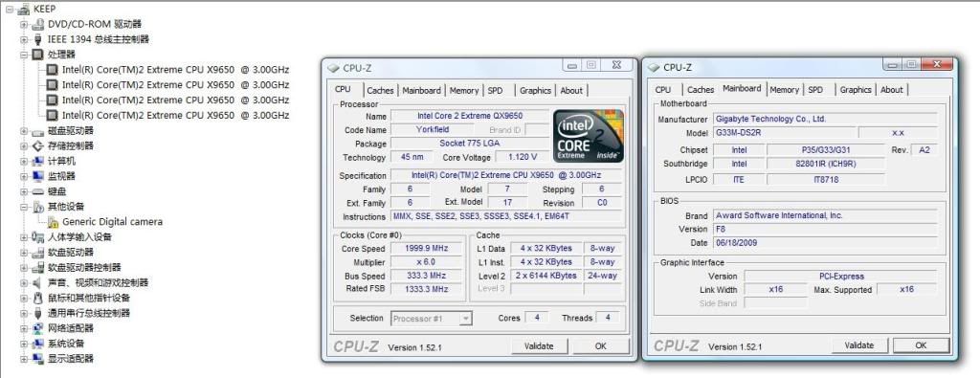This screenshot has width=980, height=378.
Task: Open the Mainboard tab in left CPU-Z window
Action: pyautogui.click(x=421, y=91)
